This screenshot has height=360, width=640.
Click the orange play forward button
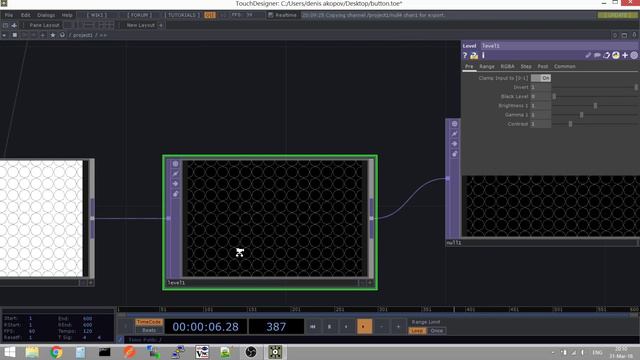click(364, 327)
